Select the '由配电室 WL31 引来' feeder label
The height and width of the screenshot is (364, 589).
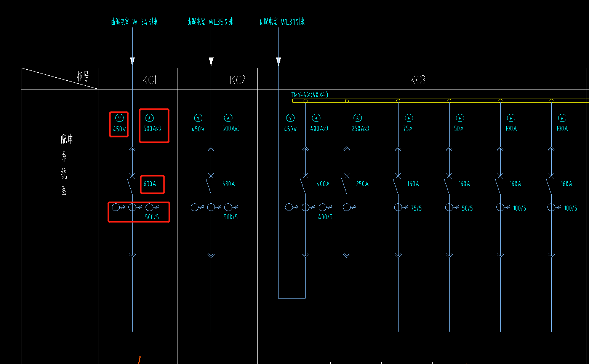coord(282,22)
